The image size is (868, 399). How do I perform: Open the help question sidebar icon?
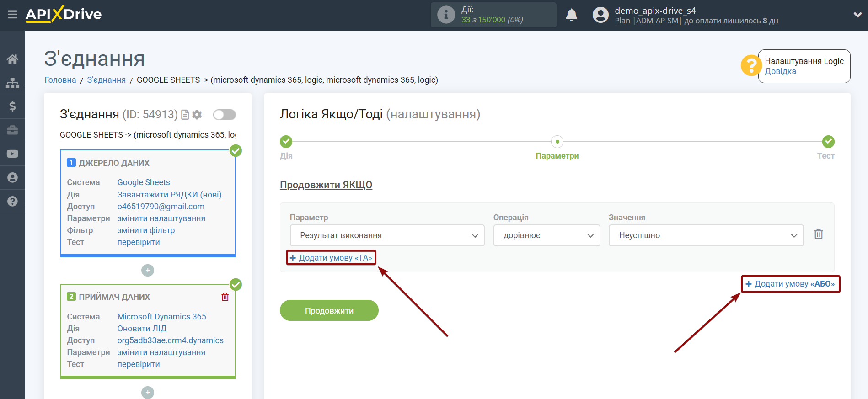pyautogui.click(x=12, y=202)
